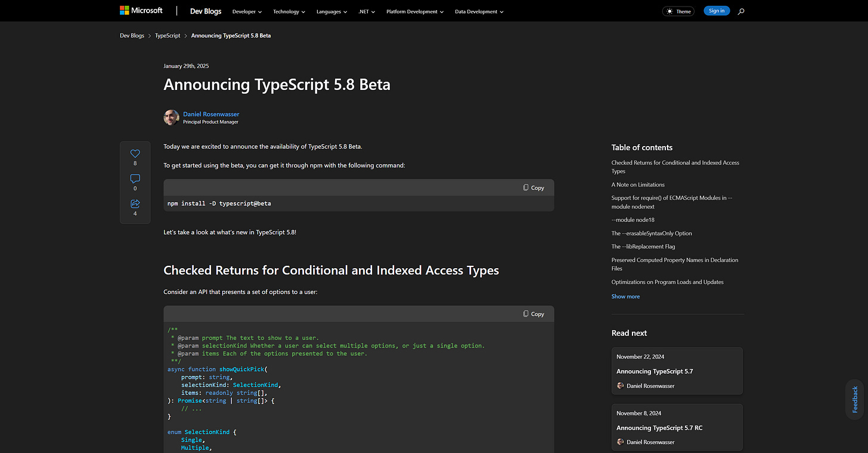Expand the Data Development dropdown
The height and width of the screenshot is (453, 868).
click(x=479, y=12)
